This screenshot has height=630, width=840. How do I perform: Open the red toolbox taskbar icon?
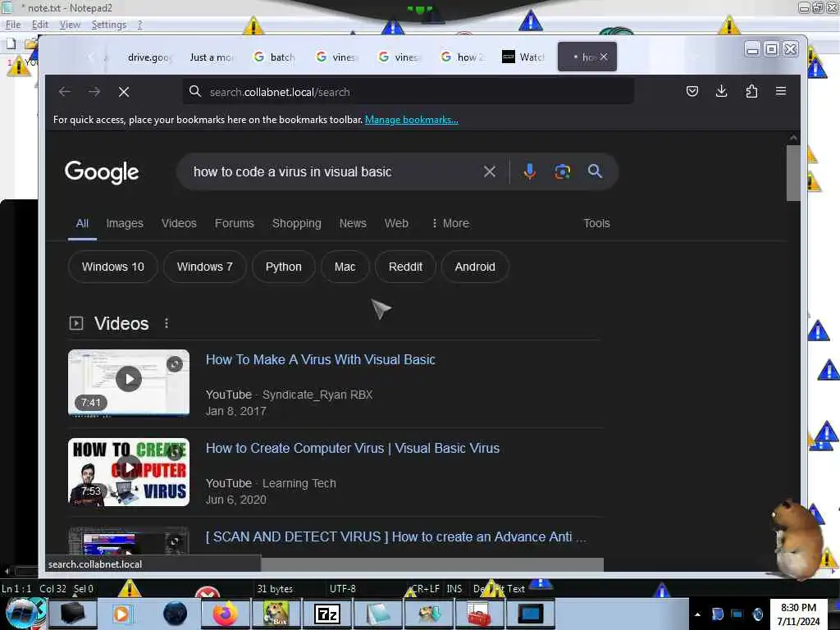478,614
